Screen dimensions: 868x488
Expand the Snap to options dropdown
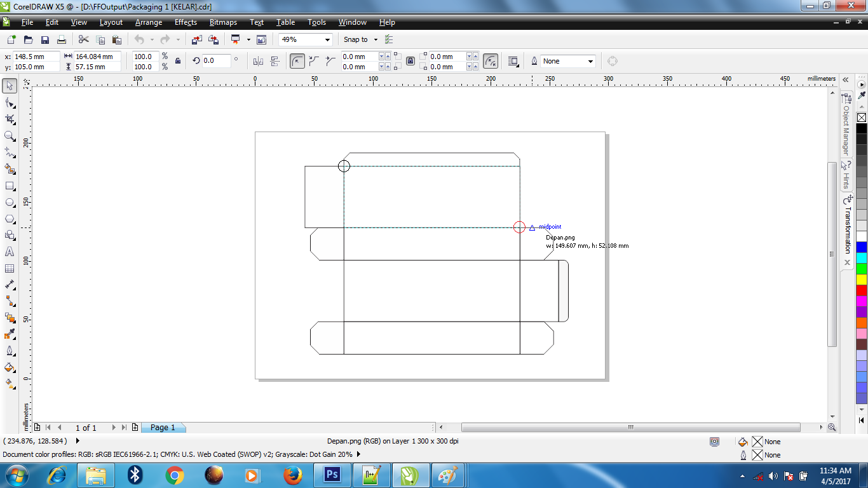[376, 39]
